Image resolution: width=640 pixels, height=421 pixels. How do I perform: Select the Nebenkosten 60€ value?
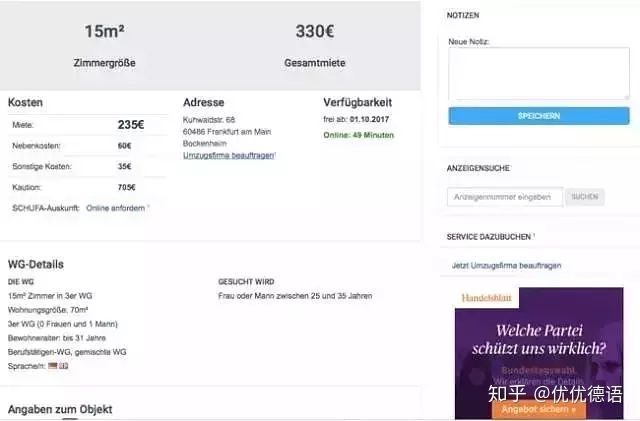(x=124, y=146)
